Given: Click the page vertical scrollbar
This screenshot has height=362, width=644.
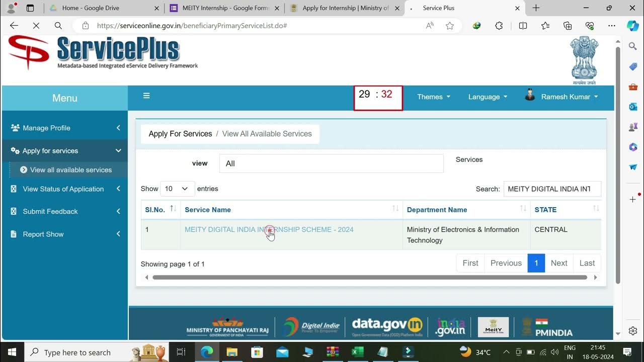Looking at the screenshot, I should [618, 166].
